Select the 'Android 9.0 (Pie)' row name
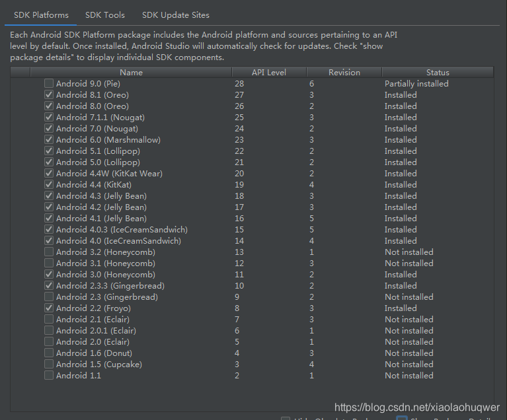 coord(88,84)
